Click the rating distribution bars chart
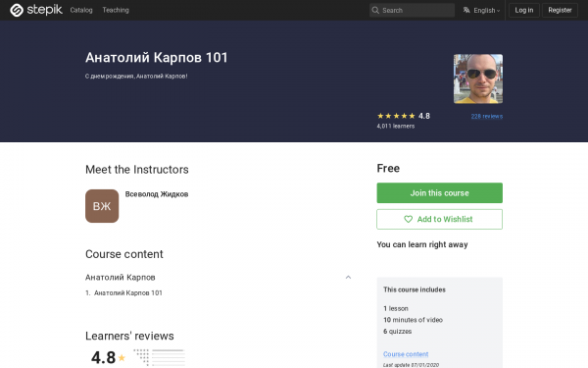This screenshot has width=588, height=368. 160,357
